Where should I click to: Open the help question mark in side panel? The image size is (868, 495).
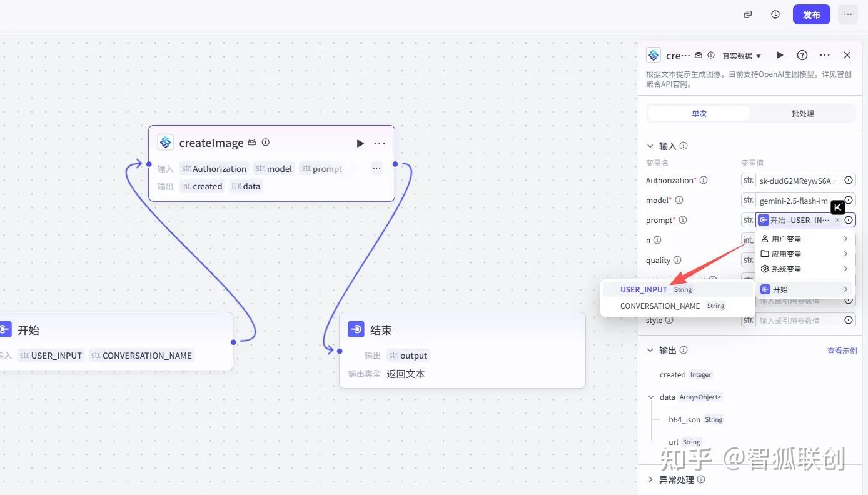coord(802,55)
